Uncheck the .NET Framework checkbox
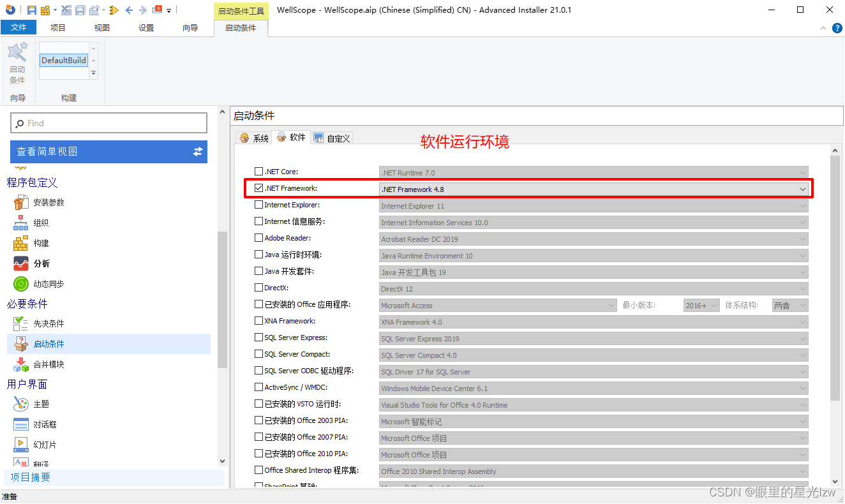 point(258,188)
